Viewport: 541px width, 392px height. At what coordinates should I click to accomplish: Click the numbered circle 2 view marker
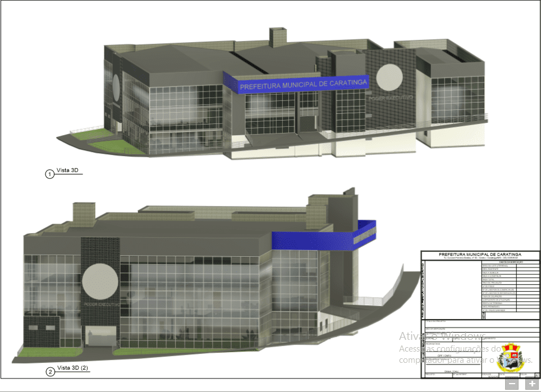coord(49,371)
